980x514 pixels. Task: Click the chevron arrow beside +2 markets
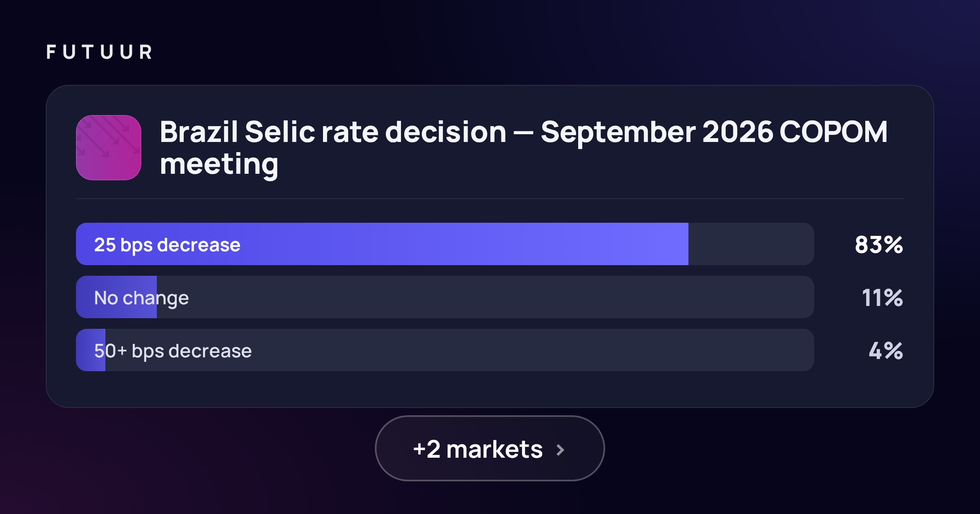coord(561,450)
